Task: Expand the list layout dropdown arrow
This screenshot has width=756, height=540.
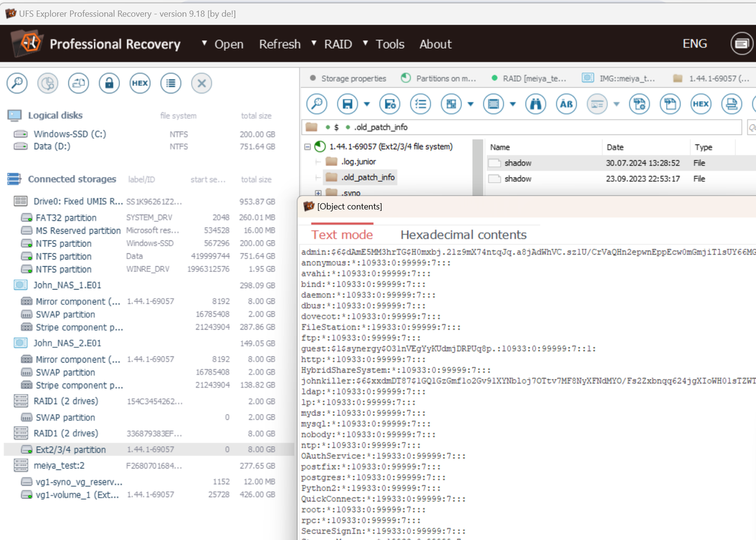Action: 513,105
